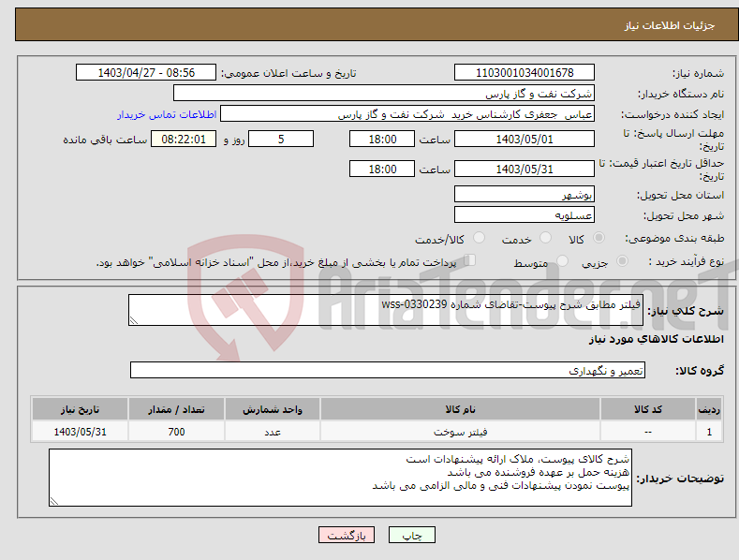
Task: Click the quantity cell showing 700
Action: pos(176,432)
